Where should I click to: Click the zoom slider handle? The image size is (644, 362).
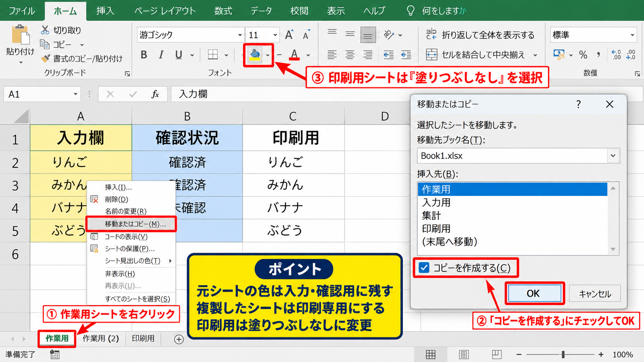(x=563, y=354)
